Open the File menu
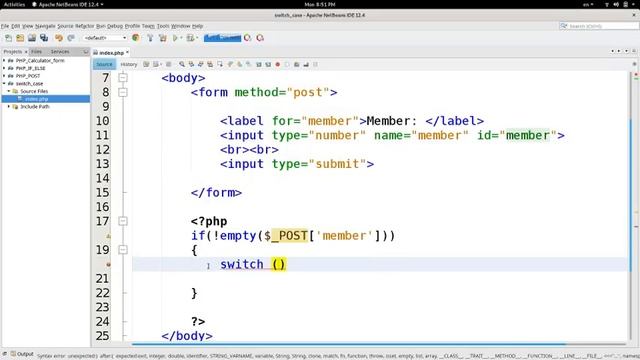 pos(5,26)
